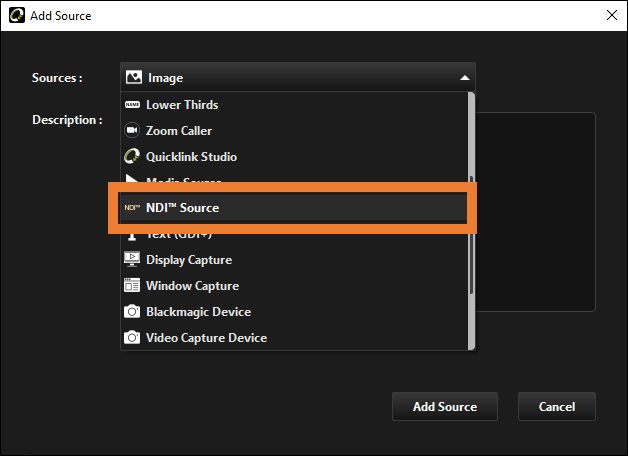
Task: Click the Window Capture icon
Action: [132, 285]
